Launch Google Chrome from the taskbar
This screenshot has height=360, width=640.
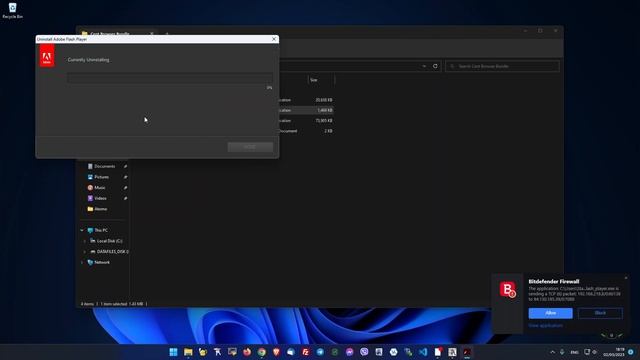pyautogui.click(x=262, y=352)
